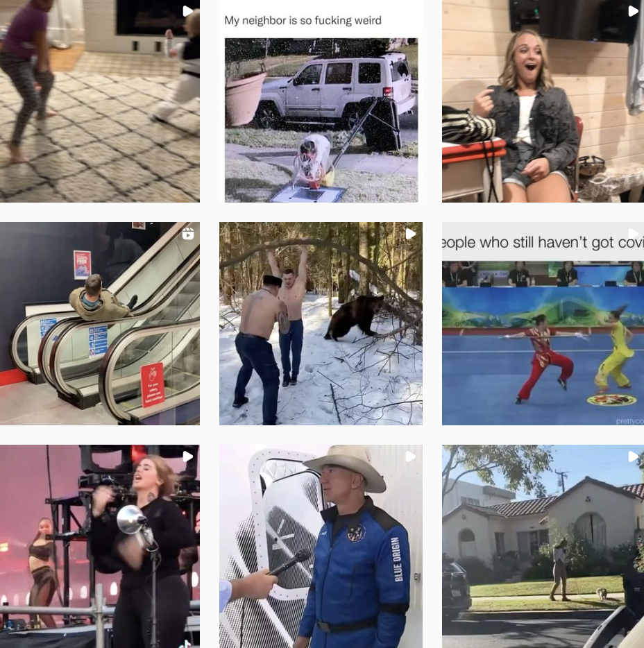The width and height of the screenshot is (644, 648).
Task: Open the shirtless men with bear post
Action: pos(321,323)
